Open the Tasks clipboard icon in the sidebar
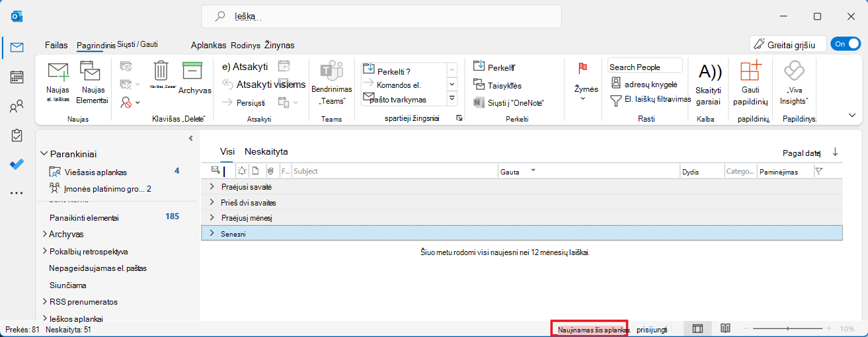The width and height of the screenshot is (868, 337). pos(17,135)
